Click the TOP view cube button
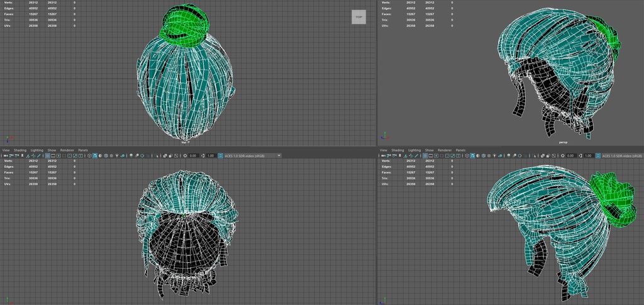Screen dimensions: 644x305 click(x=358, y=17)
